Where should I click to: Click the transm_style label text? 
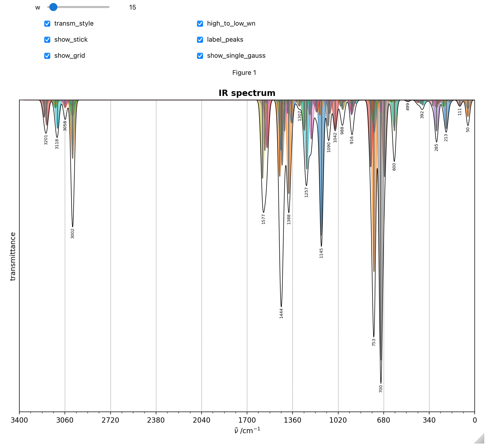point(74,24)
